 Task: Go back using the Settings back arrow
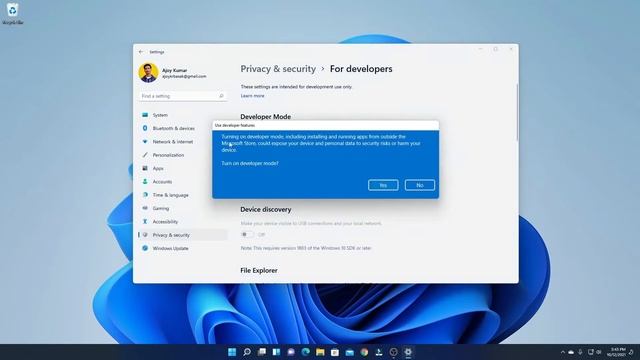coord(141,52)
